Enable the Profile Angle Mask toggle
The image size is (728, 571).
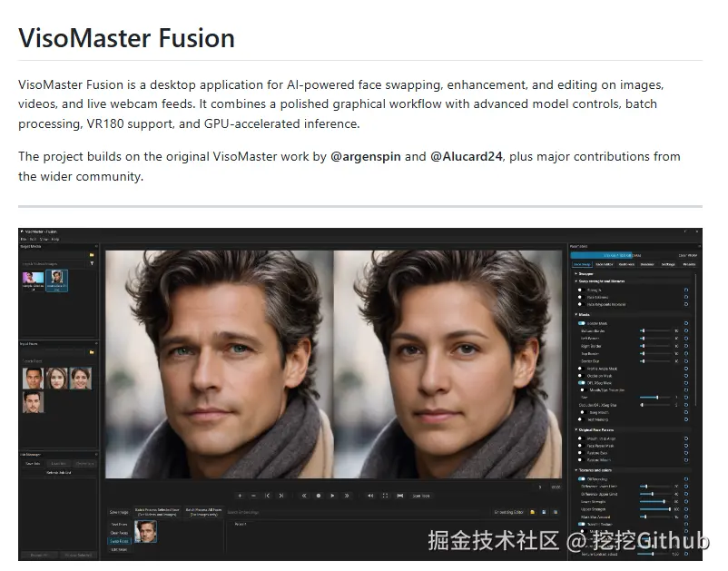point(581,369)
